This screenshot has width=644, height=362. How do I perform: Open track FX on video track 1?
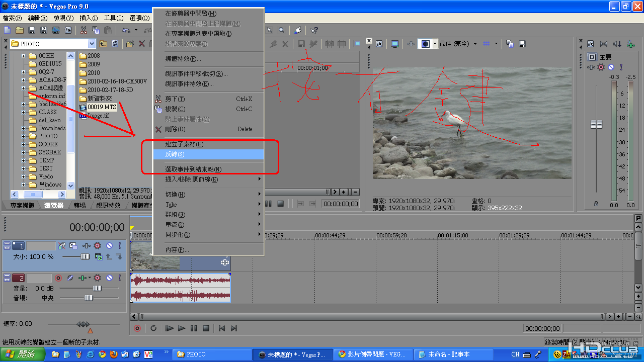97,246
